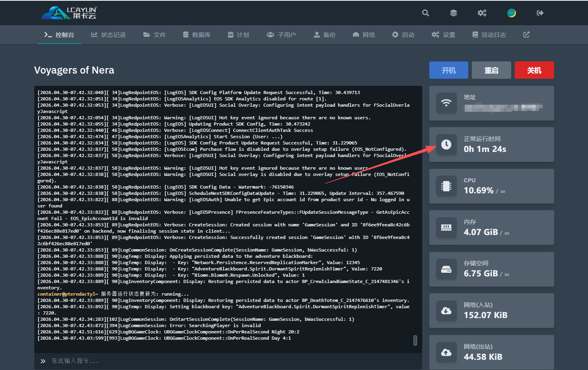Switch to the 控制台 console tab
This screenshot has height=370, width=588.
tap(59, 35)
